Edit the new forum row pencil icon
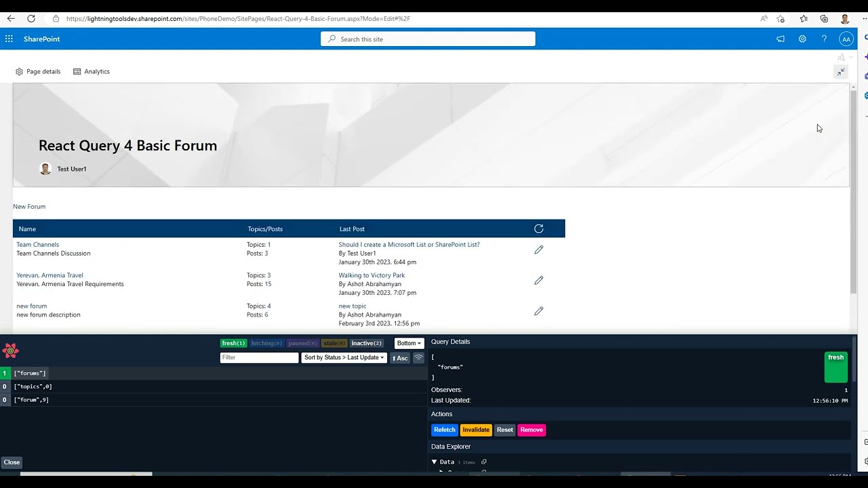868x488 pixels. click(x=538, y=310)
